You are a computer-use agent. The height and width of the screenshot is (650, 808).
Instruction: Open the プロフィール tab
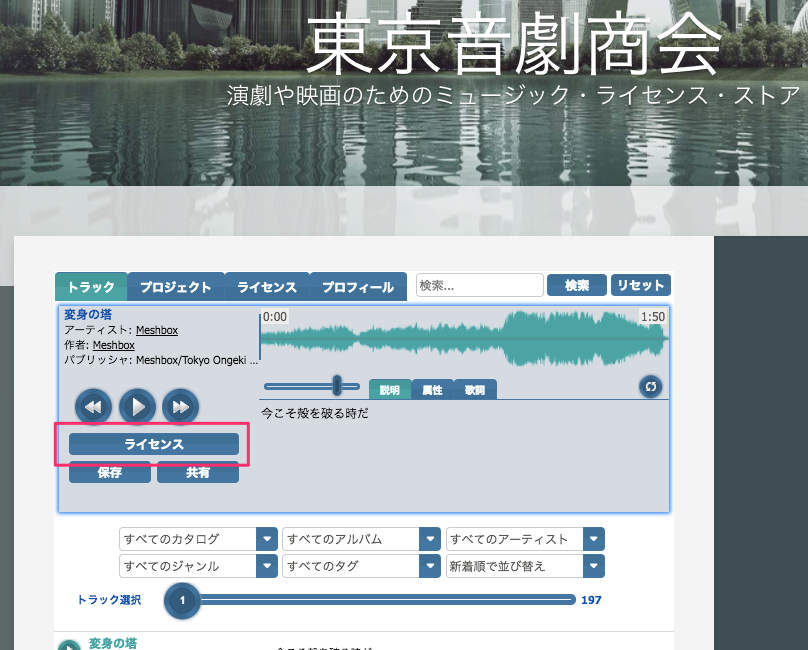[x=357, y=287]
